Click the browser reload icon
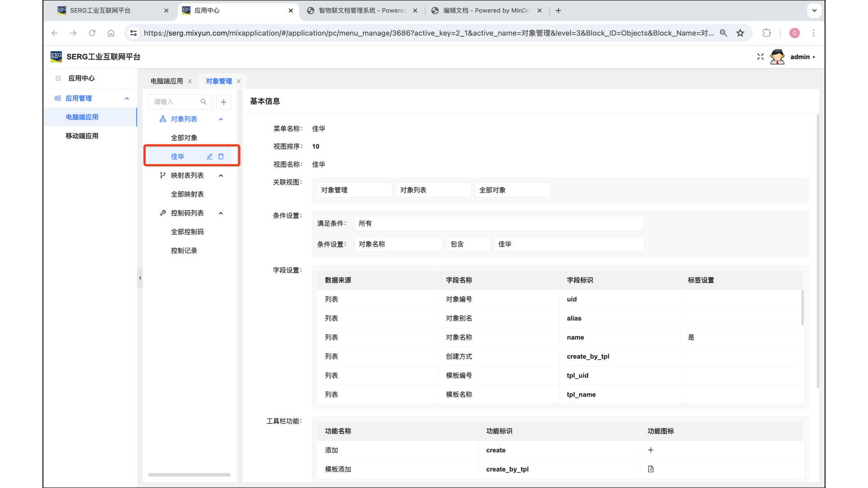Viewport: 868px width, 488px height. pos(92,33)
